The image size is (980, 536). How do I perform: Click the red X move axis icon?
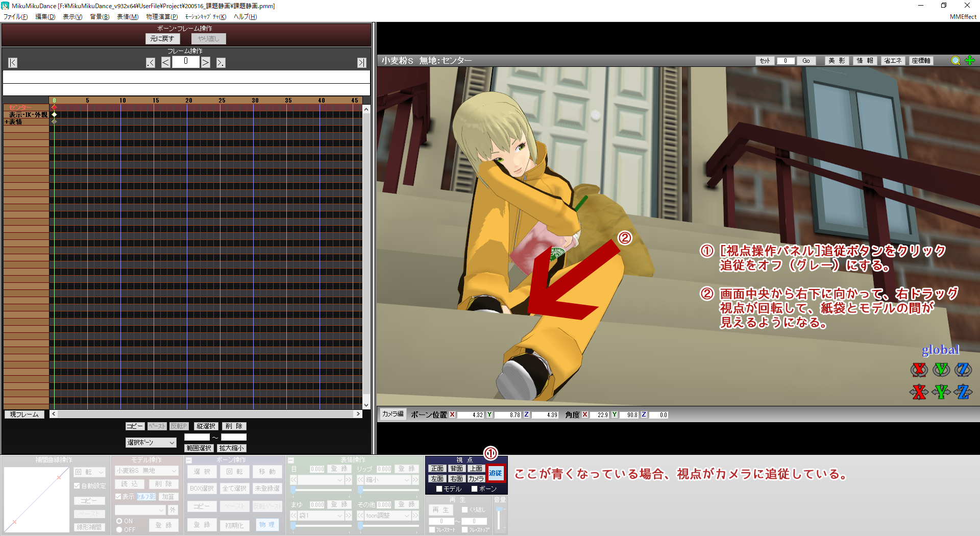(919, 392)
